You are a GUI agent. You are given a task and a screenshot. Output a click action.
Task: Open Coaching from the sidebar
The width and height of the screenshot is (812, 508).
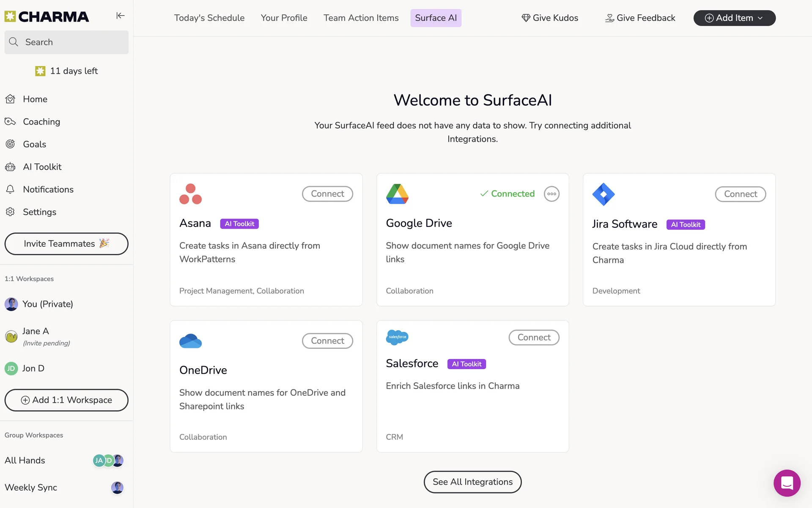point(41,121)
